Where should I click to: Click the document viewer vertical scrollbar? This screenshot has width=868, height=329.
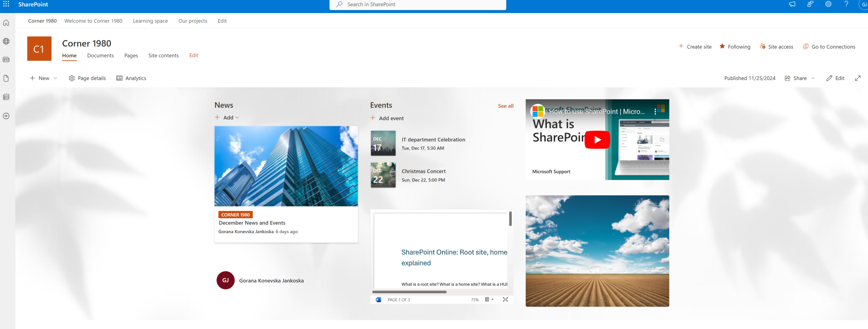(510, 219)
